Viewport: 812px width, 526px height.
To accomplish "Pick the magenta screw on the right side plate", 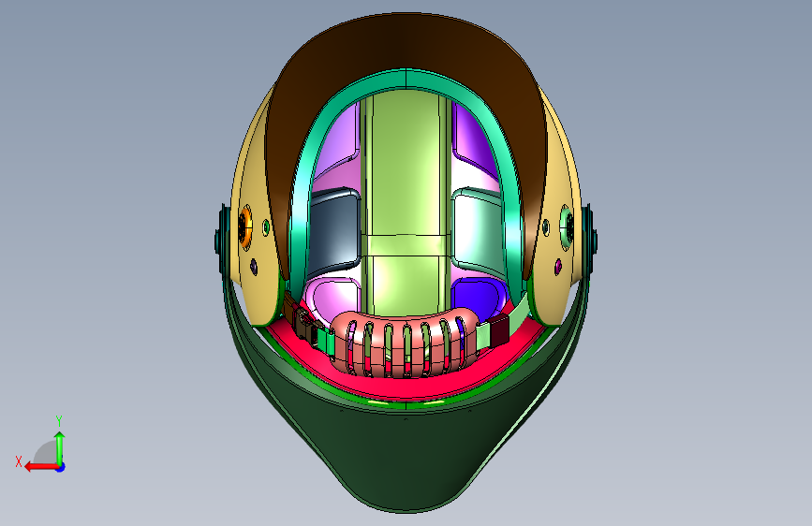I will [558, 267].
